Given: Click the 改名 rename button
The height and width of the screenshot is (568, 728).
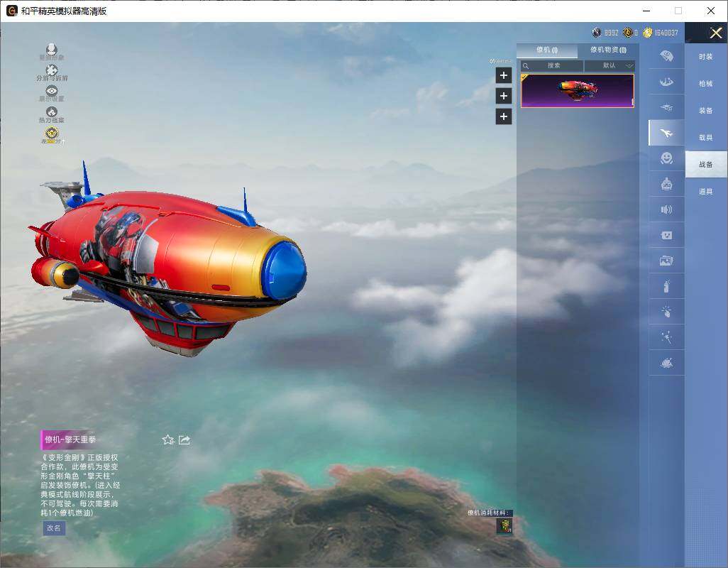Looking at the screenshot, I should [54, 528].
